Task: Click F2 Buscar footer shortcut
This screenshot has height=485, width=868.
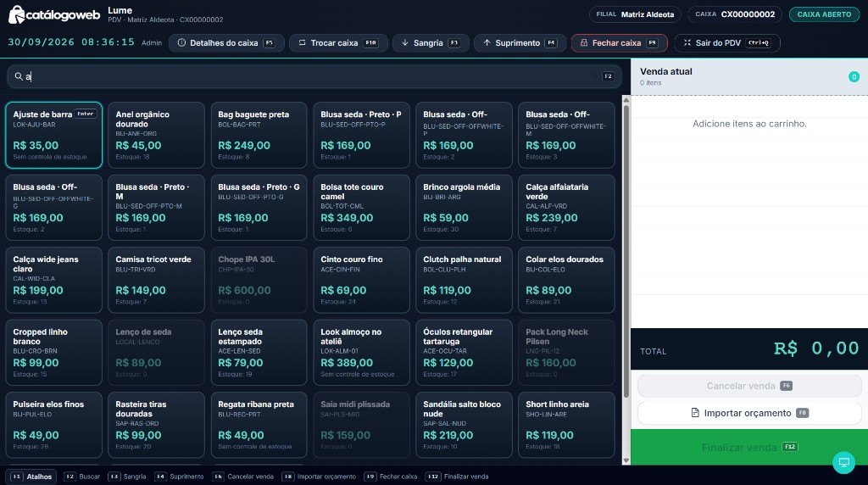Action: click(x=82, y=477)
